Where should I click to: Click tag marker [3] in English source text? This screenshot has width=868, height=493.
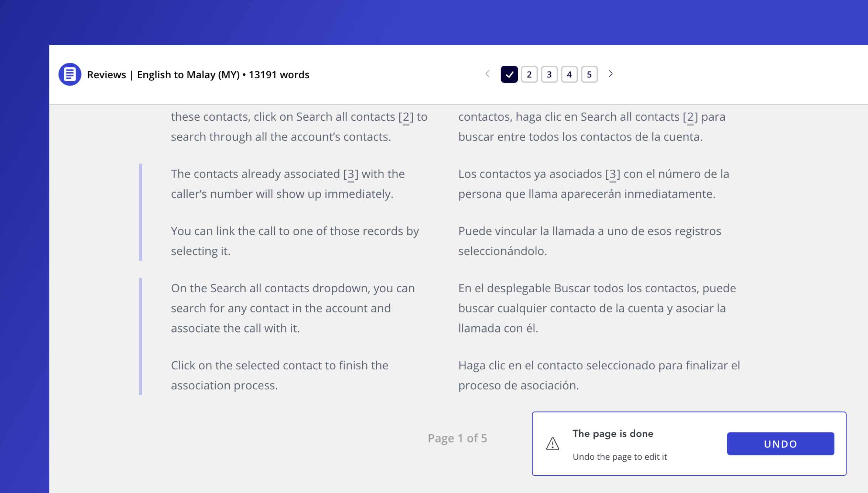pyautogui.click(x=351, y=174)
